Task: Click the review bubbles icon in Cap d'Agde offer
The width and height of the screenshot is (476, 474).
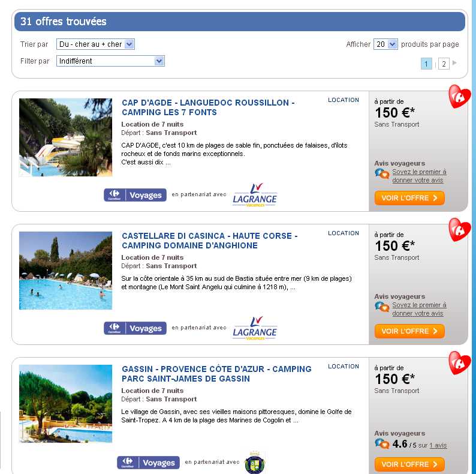Action: coord(382,174)
